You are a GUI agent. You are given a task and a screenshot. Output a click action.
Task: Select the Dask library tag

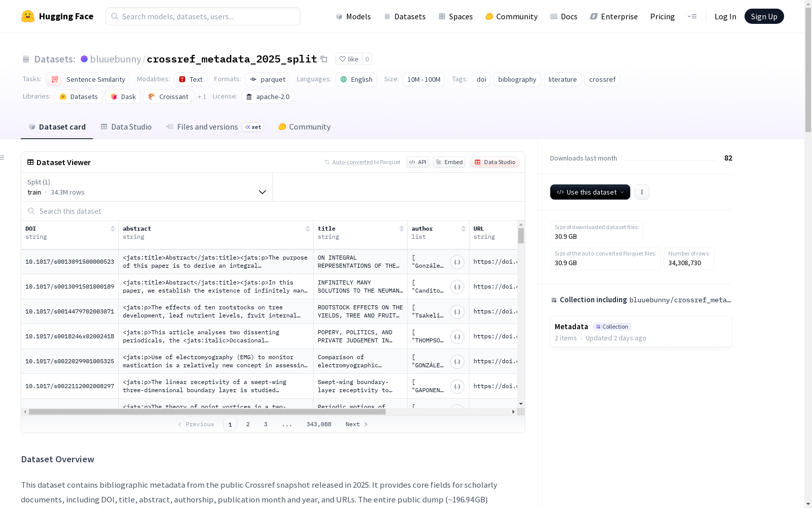(123, 97)
